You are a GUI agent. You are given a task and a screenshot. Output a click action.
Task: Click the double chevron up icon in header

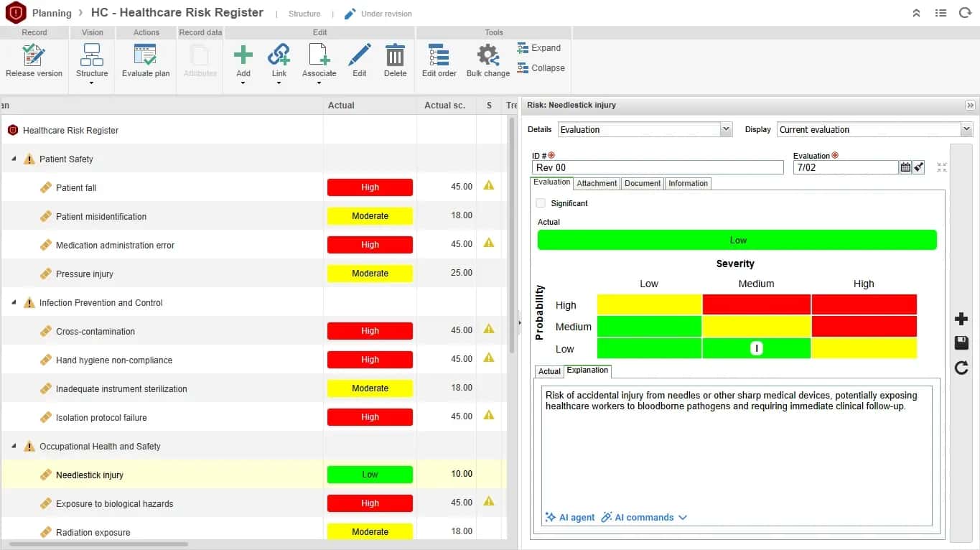pyautogui.click(x=916, y=13)
